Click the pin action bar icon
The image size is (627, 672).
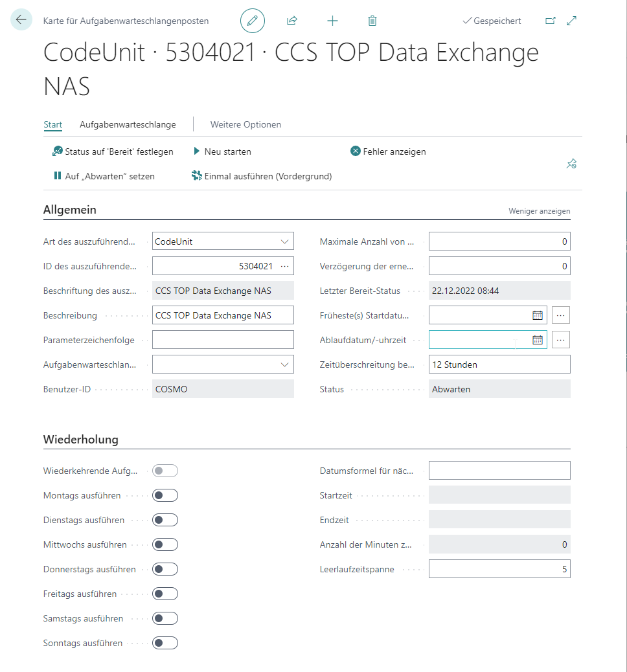click(x=571, y=164)
